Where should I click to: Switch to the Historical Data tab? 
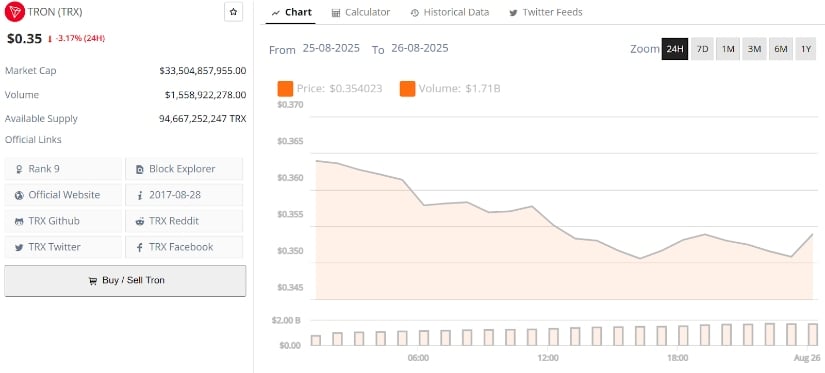point(450,12)
